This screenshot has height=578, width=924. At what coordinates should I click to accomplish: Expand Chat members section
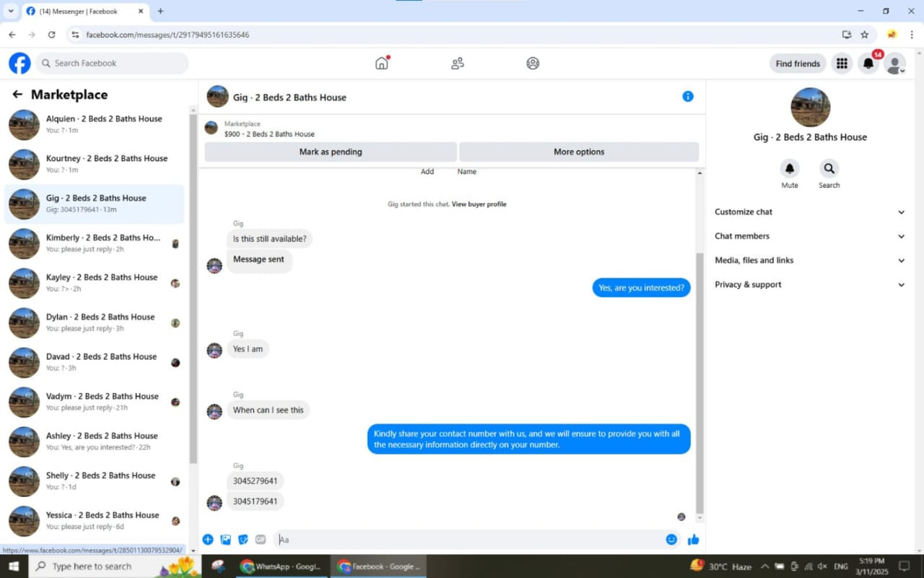click(809, 236)
